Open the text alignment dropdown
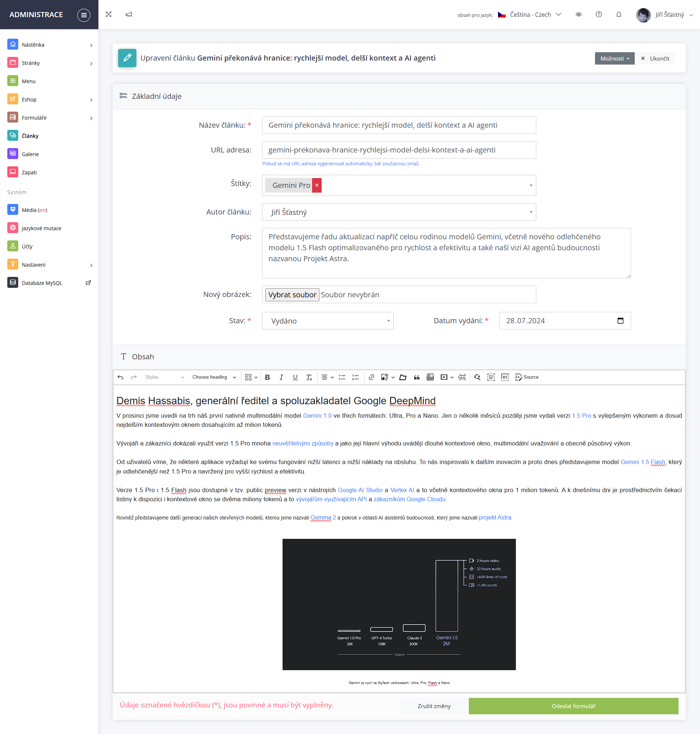 click(x=327, y=377)
